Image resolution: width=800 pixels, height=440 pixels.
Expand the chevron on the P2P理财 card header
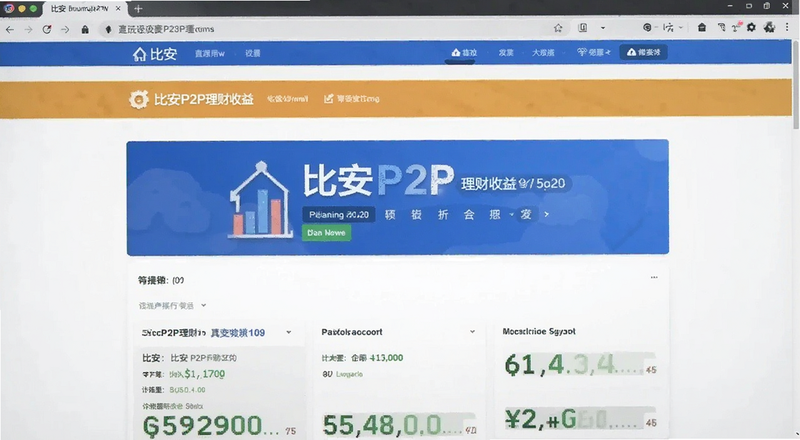coord(289,332)
